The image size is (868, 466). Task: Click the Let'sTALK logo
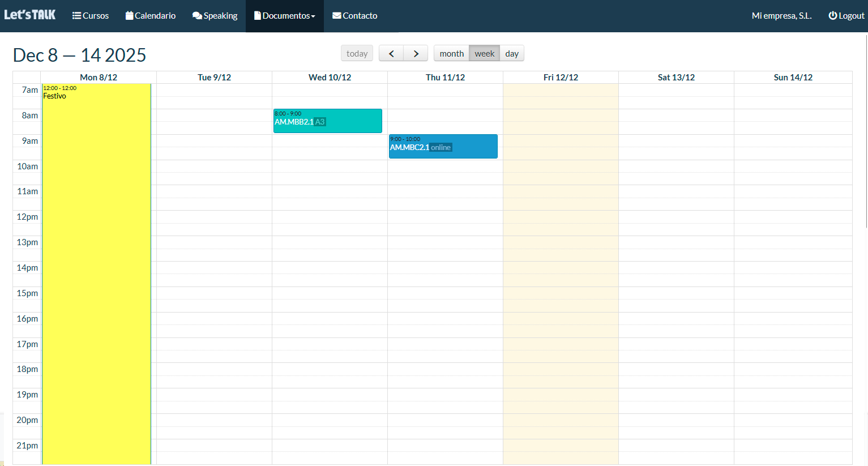(x=30, y=15)
